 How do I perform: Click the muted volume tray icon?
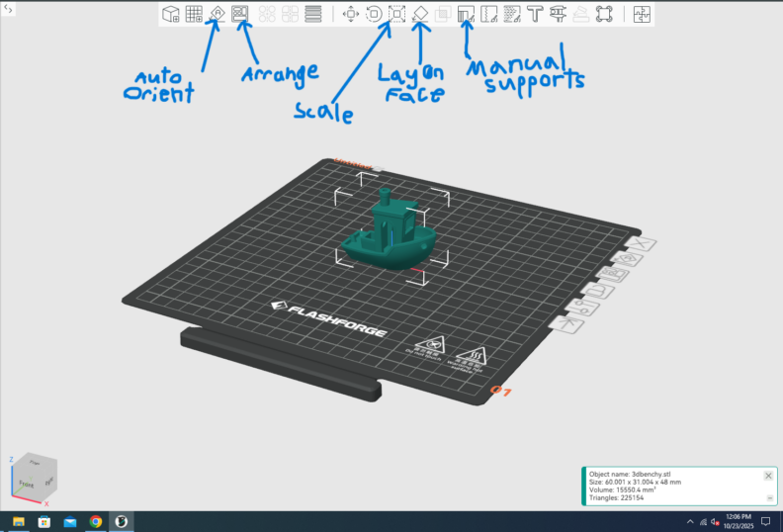click(x=715, y=522)
